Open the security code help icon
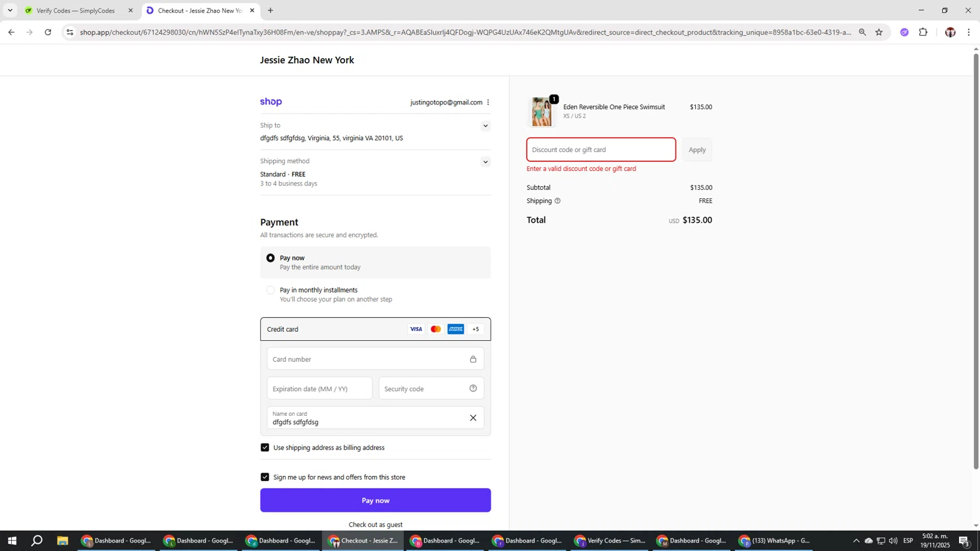This screenshot has height=551, width=980. click(473, 388)
